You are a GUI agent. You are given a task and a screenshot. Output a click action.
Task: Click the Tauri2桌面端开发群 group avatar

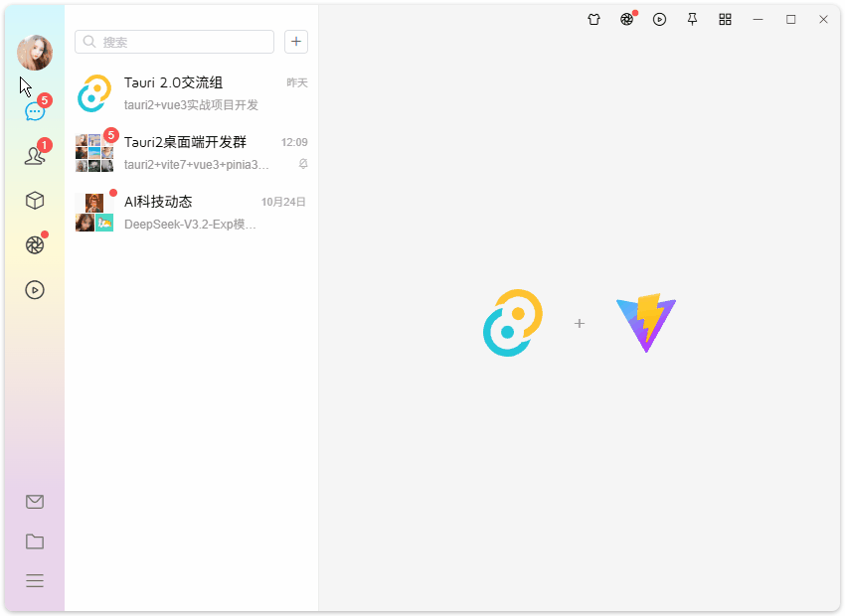[94, 153]
